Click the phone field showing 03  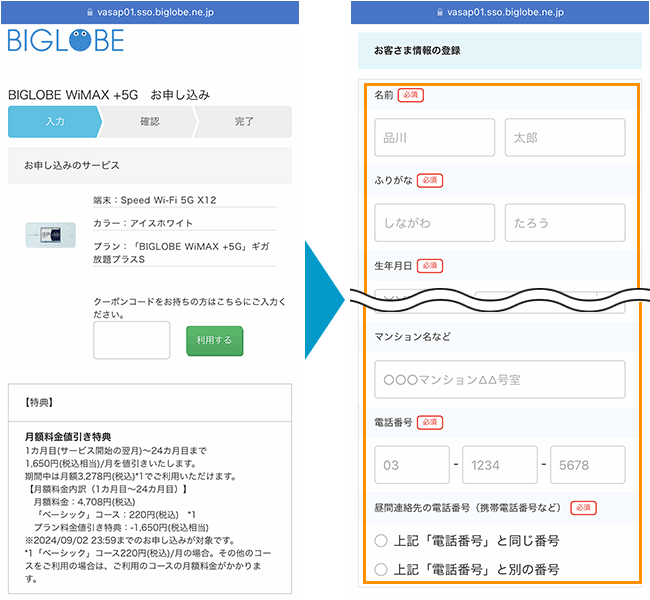[x=412, y=465]
